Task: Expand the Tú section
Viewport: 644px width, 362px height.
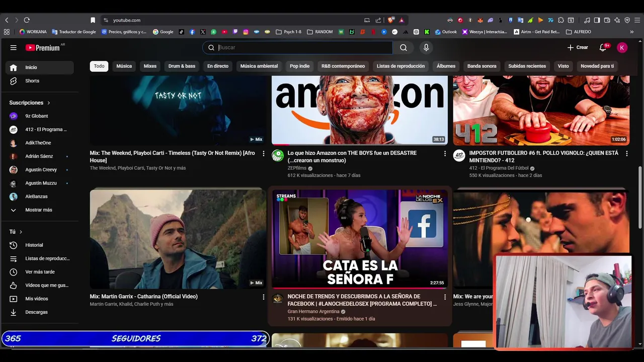Action: pyautogui.click(x=16, y=232)
